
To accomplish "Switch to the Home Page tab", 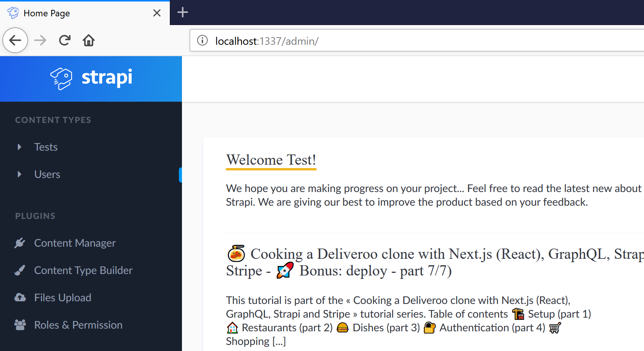I will (x=47, y=13).
